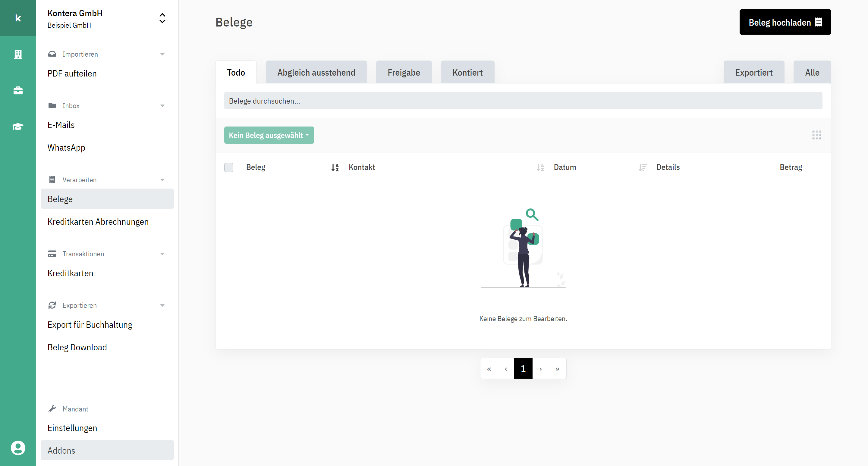Select page 1 in pagination
The width and height of the screenshot is (868, 466).
[x=523, y=369]
